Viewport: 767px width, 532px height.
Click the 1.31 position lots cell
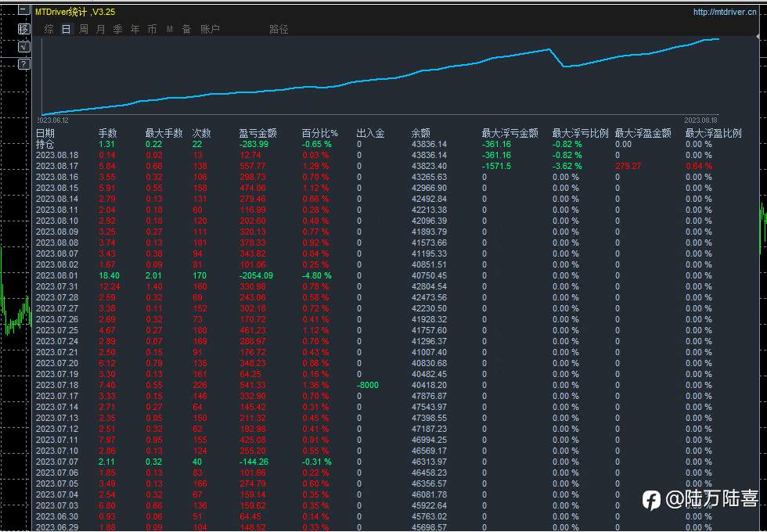pyautogui.click(x=106, y=144)
